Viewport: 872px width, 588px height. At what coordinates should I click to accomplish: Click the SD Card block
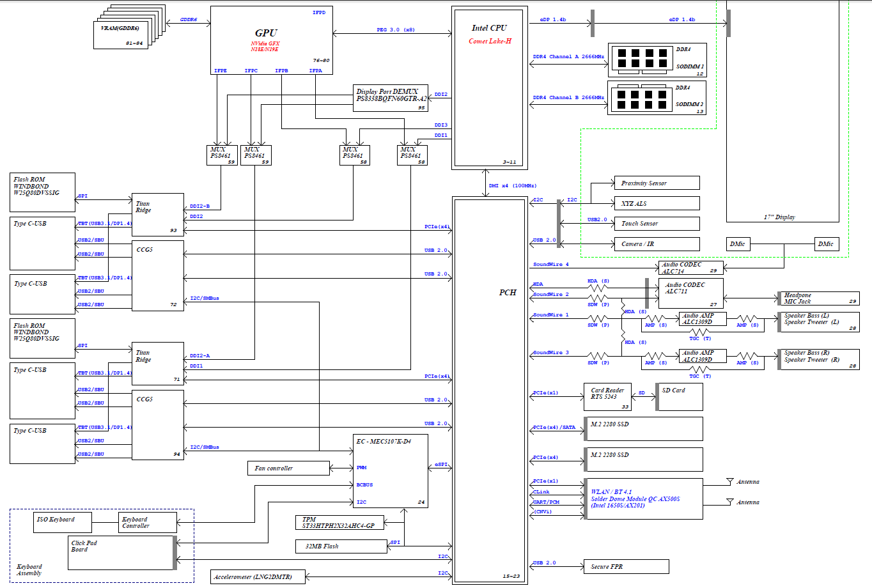pyautogui.click(x=680, y=397)
